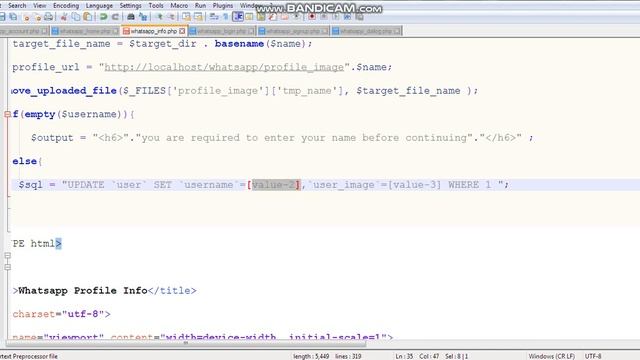Switch to the whatsapp_login.php tab
Image resolution: width=640 pixels, height=360 pixels.
(x=221, y=31)
